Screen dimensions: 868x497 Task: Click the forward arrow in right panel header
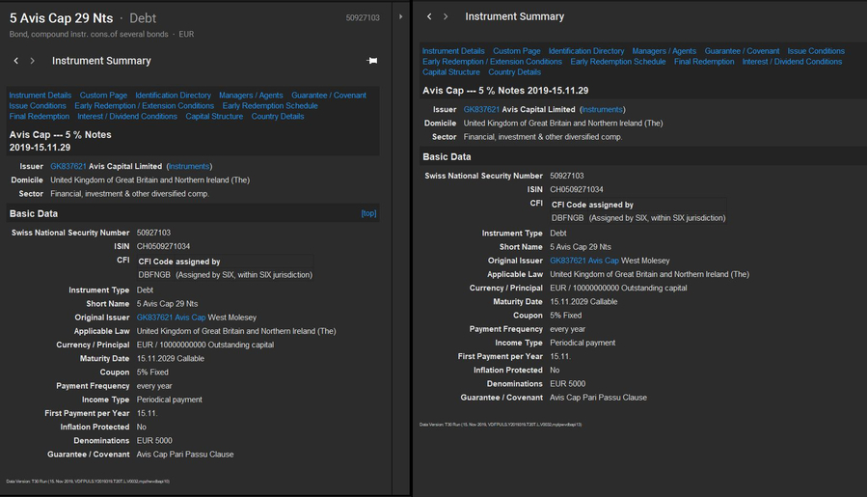[x=446, y=16]
